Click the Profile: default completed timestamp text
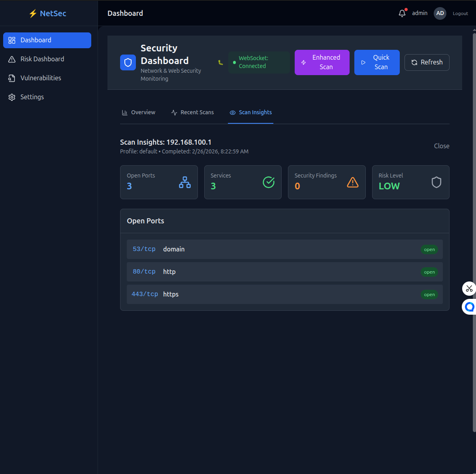476x474 pixels. [x=184, y=152]
